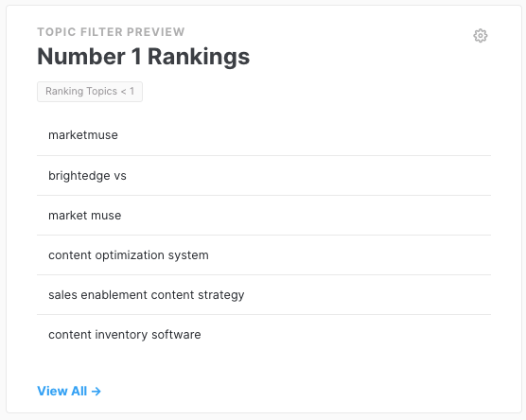The height and width of the screenshot is (420, 526).
Task: Click the '< 1' condition in filter chip
Action: pyautogui.click(x=128, y=91)
